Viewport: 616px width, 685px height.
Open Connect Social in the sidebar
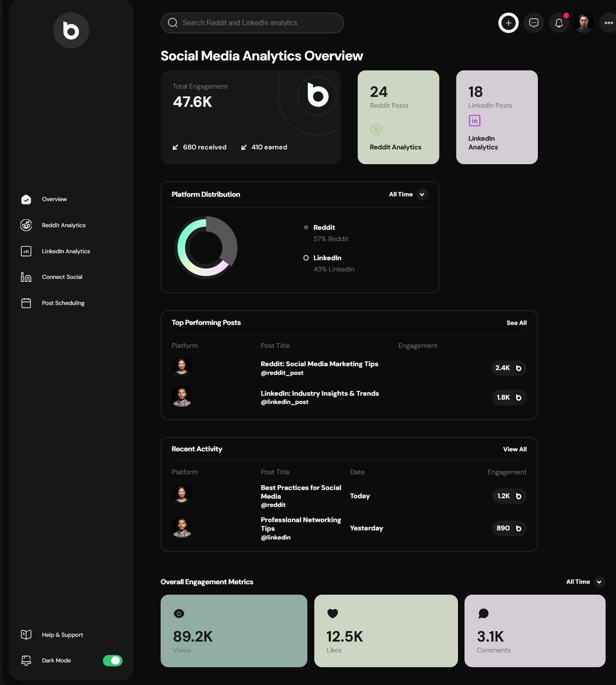[62, 277]
